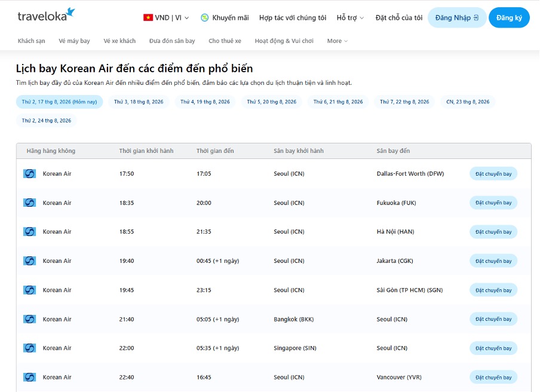Select date Thứ 3, 18 thg 8, 2026

pyautogui.click(x=139, y=102)
